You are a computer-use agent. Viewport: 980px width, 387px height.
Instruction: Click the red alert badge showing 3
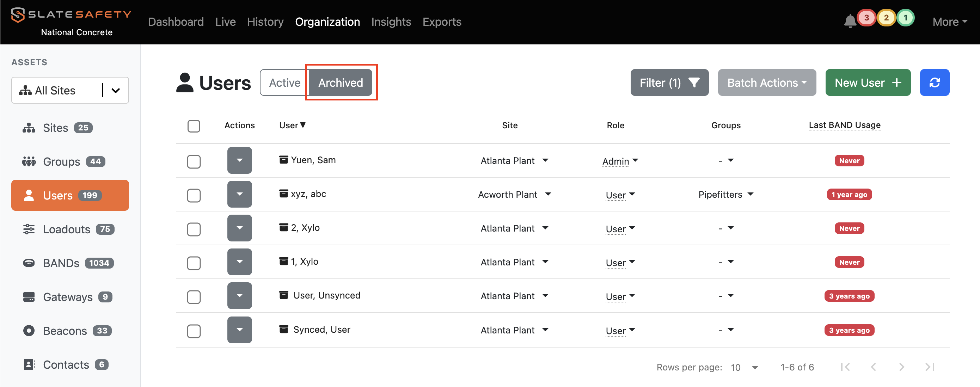click(x=866, y=18)
